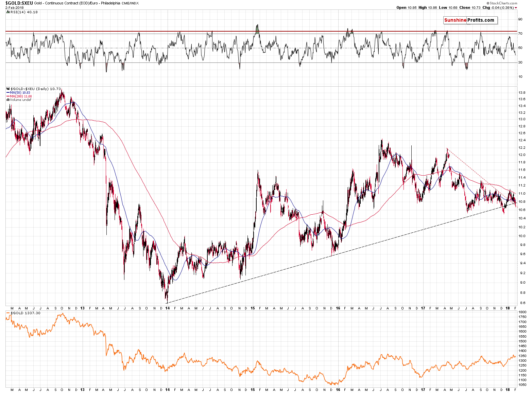Click year 15 on the bottom gold panel time axis

(253, 390)
